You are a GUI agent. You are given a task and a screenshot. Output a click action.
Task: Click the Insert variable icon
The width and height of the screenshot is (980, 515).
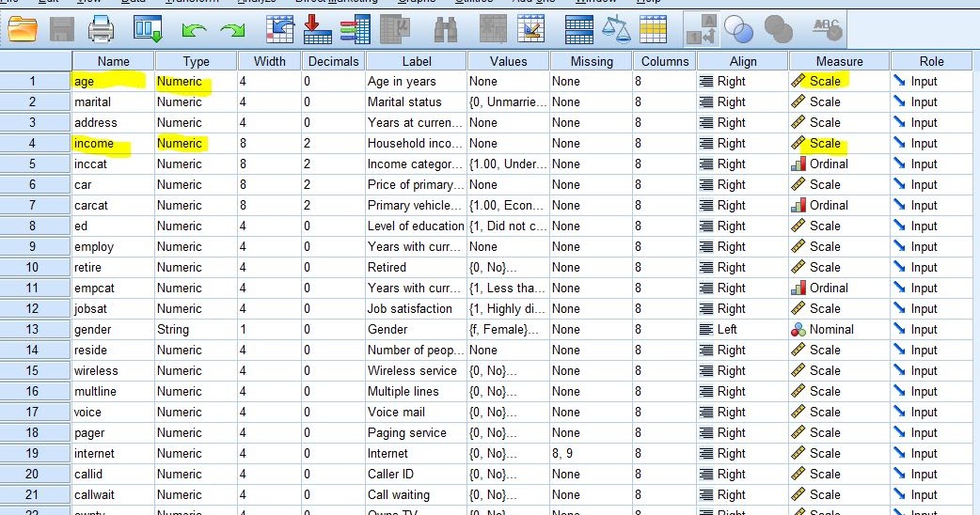(x=531, y=29)
